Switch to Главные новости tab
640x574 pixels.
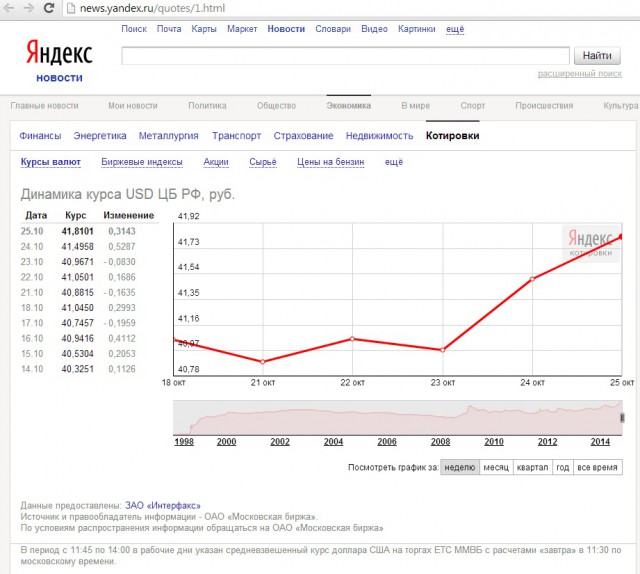tap(44, 106)
